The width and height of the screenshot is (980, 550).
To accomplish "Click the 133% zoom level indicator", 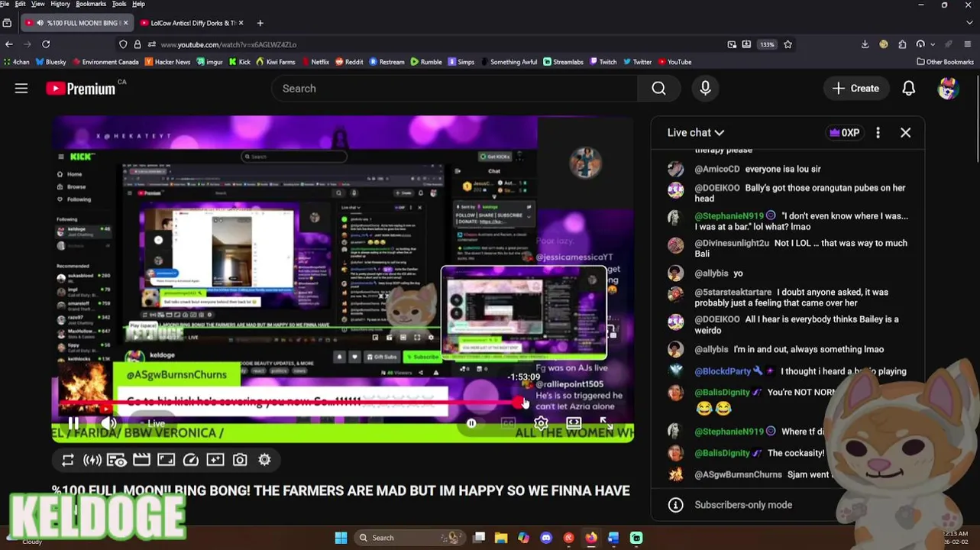I will 767,44.
